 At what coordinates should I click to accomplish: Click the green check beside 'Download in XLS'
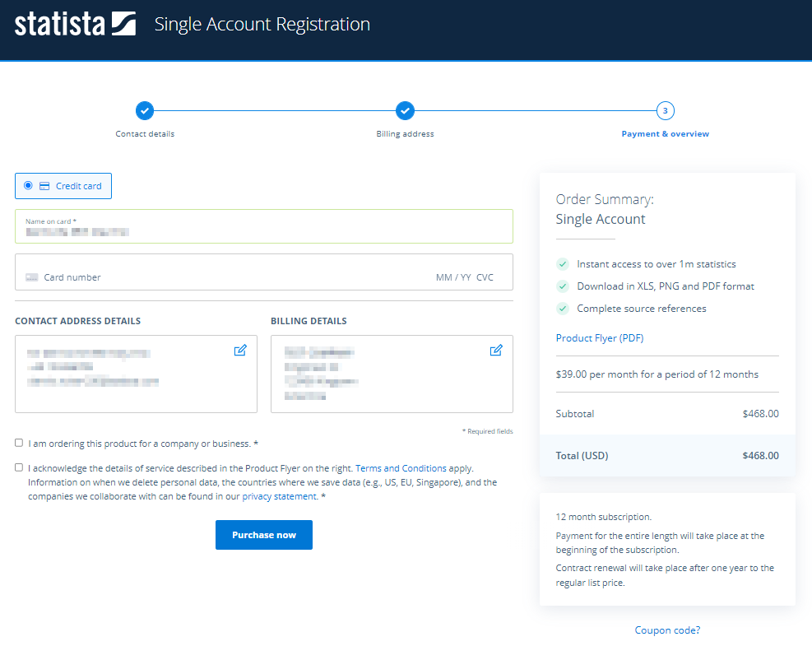(x=563, y=286)
